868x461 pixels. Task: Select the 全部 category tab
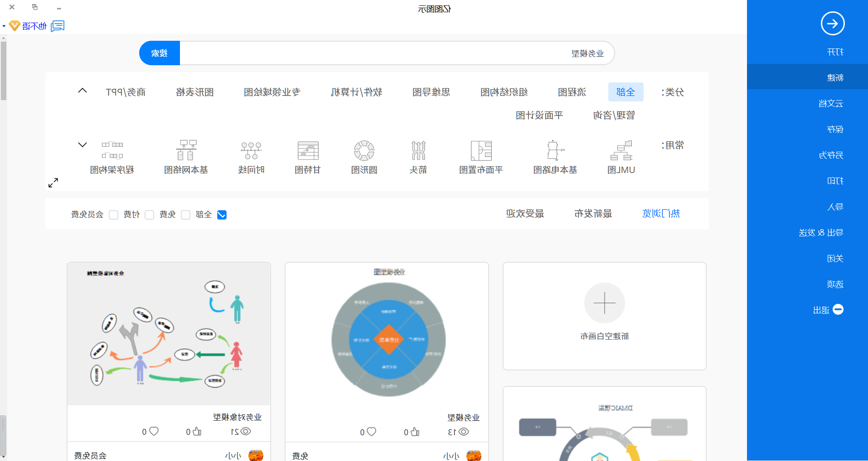click(x=626, y=92)
